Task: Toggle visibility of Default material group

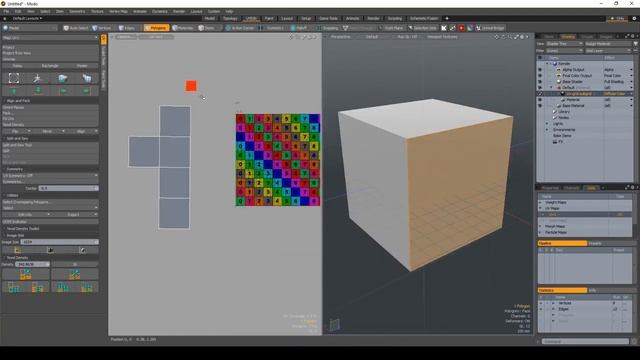Action: pyautogui.click(x=540, y=88)
